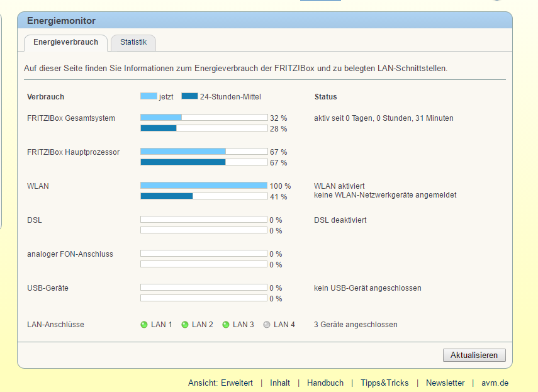Click the 'USB-Geräte' row label
This screenshot has width=538, height=392.
coord(48,288)
